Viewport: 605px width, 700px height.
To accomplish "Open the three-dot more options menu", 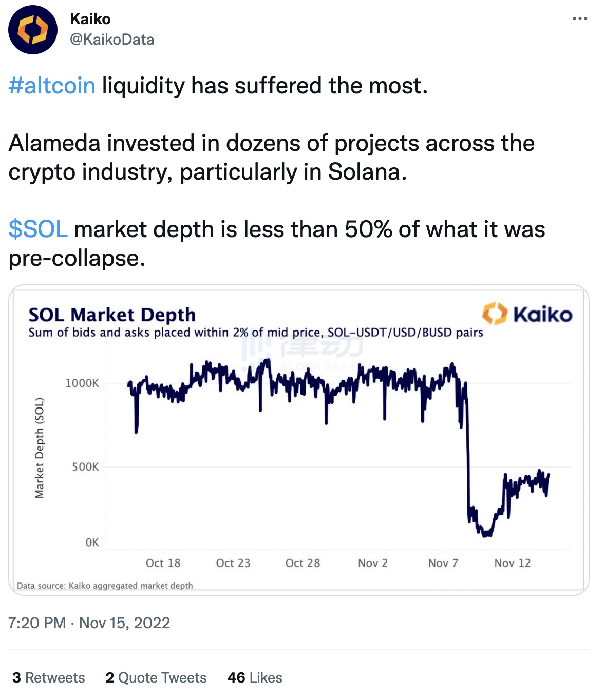I will point(579,18).
